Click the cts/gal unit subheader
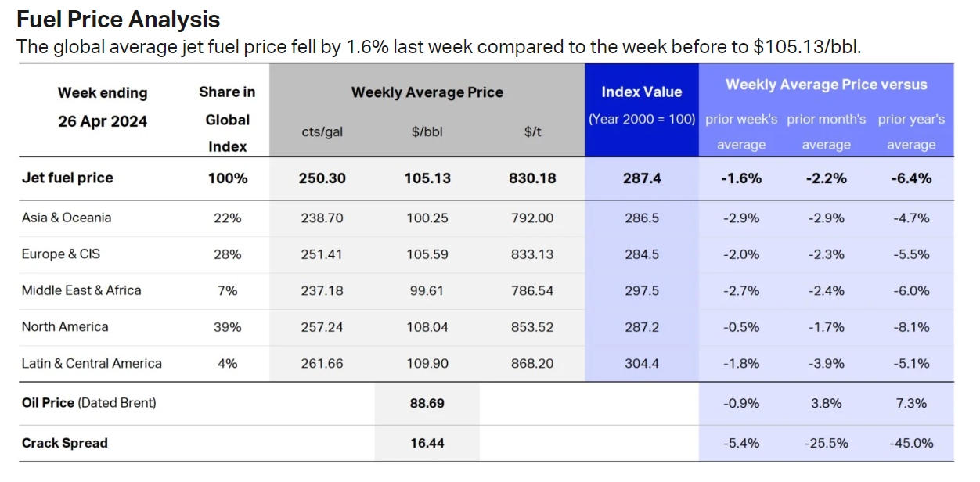Image resolution: width=980 pixels, height=482 pixels. 322,131
